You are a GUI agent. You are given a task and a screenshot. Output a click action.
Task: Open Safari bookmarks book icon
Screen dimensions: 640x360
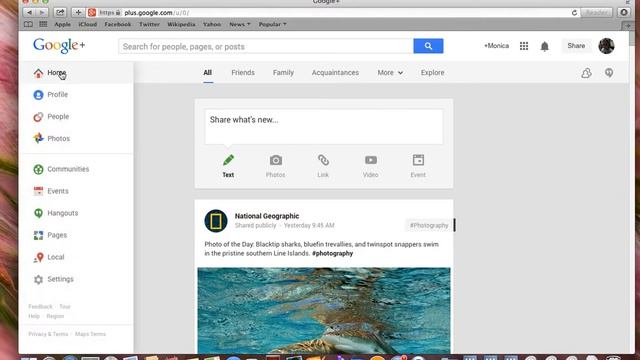(x=28, y=24)
